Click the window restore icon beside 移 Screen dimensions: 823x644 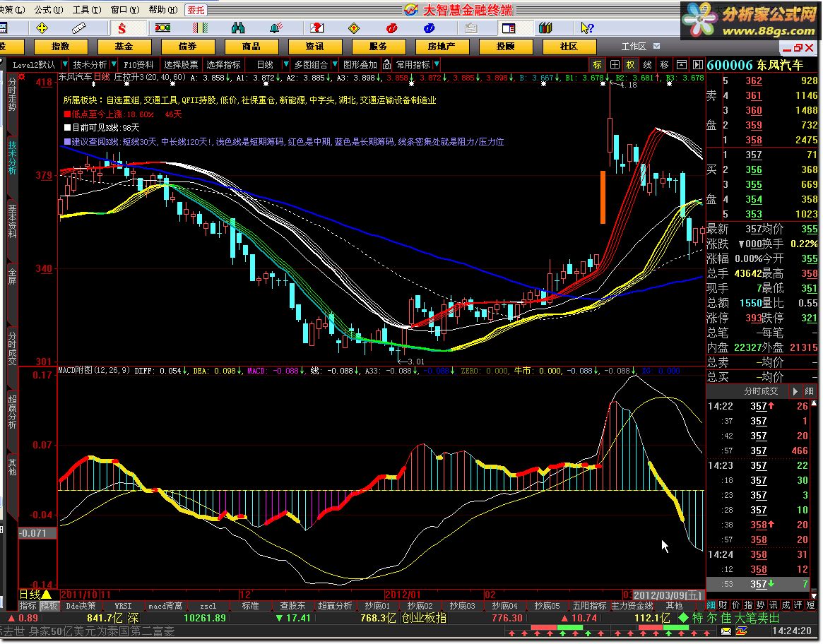(x=681, y=64)
